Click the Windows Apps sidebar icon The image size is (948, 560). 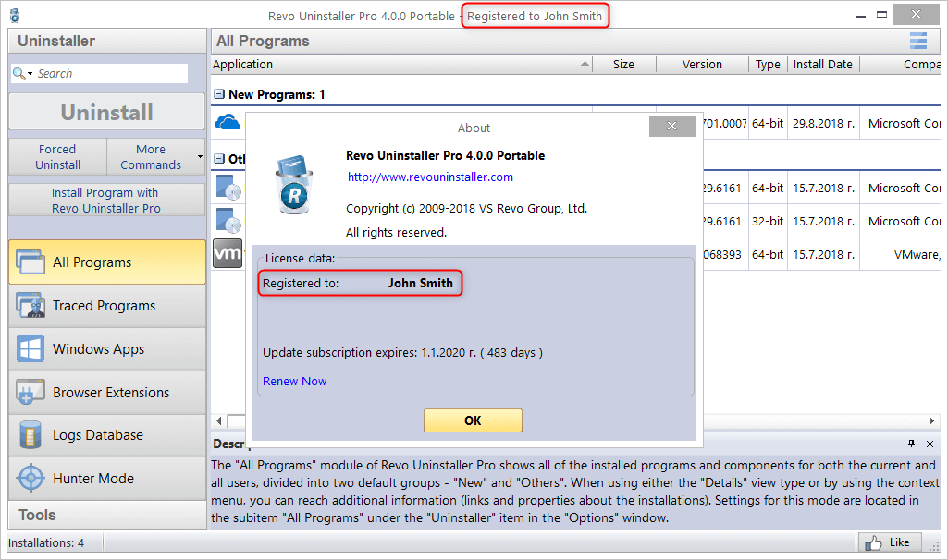31,348
